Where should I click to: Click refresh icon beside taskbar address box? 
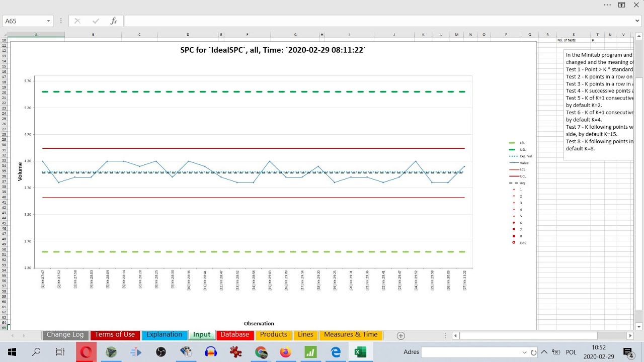coord(534,352)
